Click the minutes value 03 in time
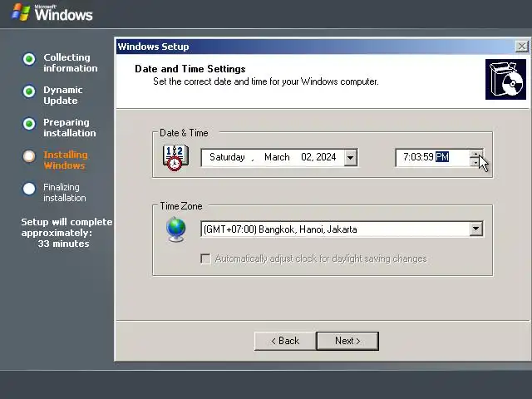The height and width of the screenshot is (399, 532). [416, 157]
